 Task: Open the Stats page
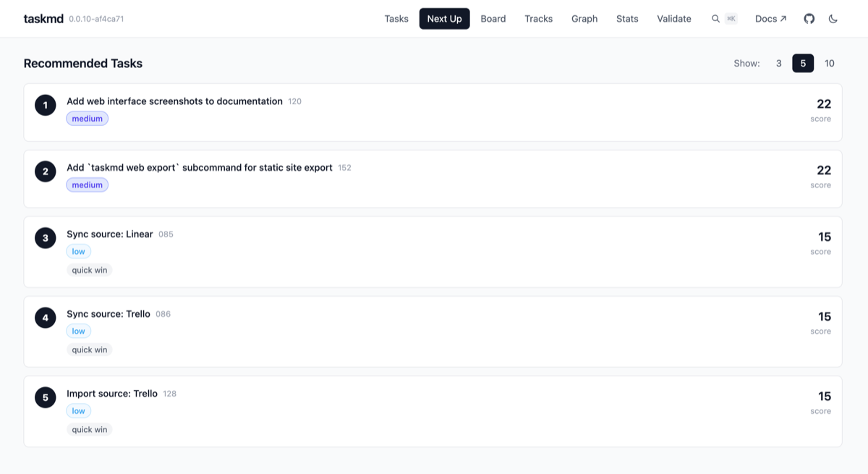(x=626, y=19)
